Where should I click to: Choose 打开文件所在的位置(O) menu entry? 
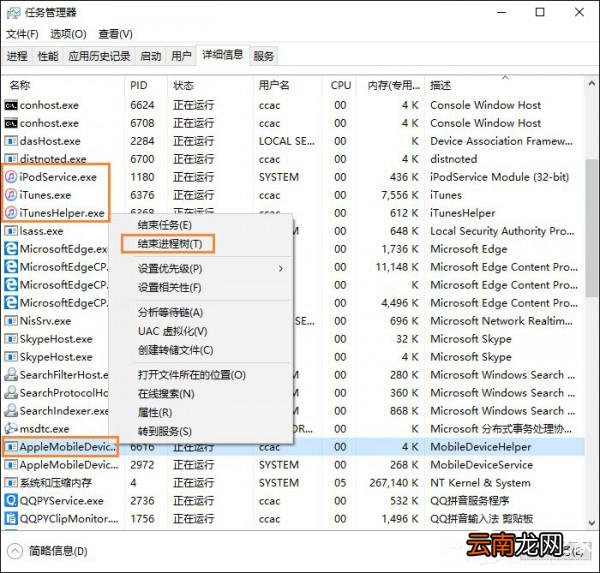pyautogui.click(x=192, y=375)
